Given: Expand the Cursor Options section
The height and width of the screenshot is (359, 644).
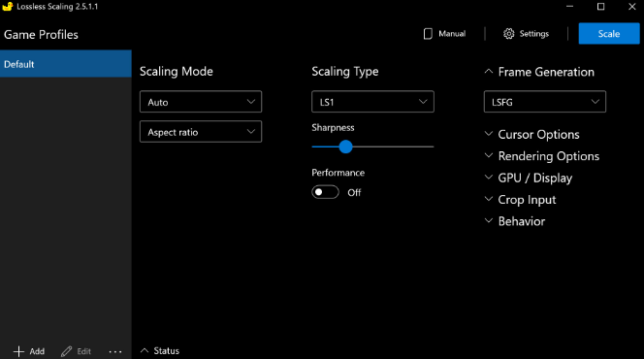Looking at the screenshot, I should [x=531, y=134].
